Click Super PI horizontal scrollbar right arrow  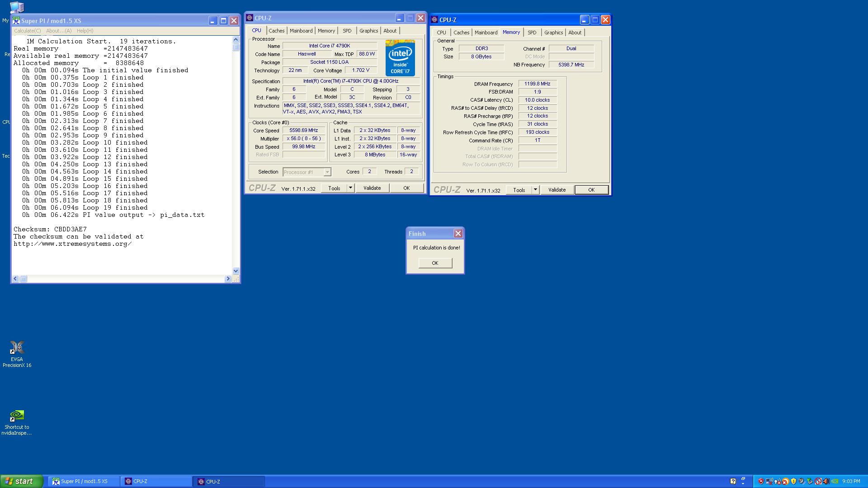(x=228, y=279)
